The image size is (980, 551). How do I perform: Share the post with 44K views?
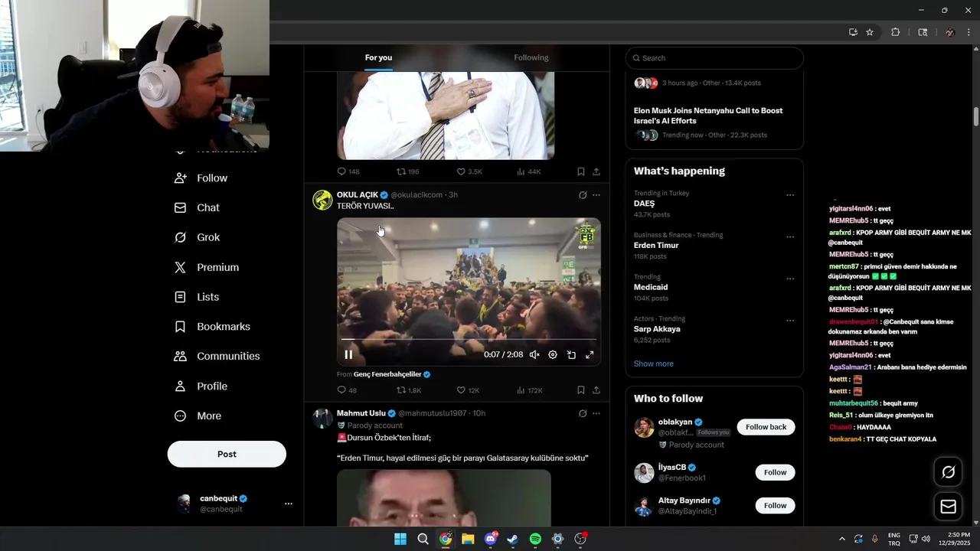tap(596, 172)
